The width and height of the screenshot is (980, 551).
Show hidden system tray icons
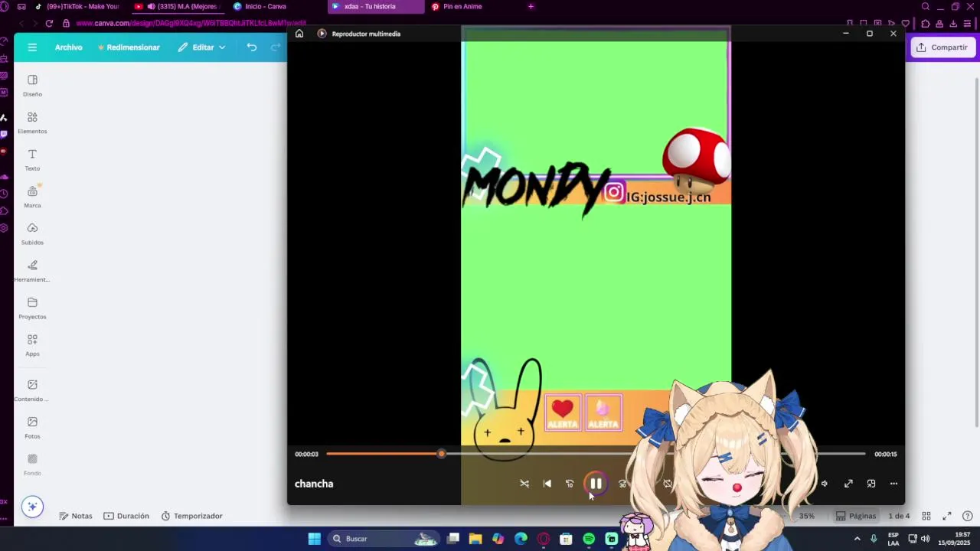pos(858,539)
